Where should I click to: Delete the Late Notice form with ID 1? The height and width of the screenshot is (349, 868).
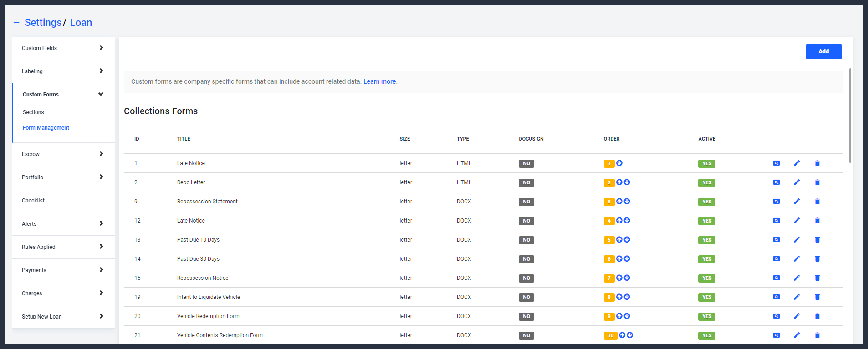[x=817, y=163]
